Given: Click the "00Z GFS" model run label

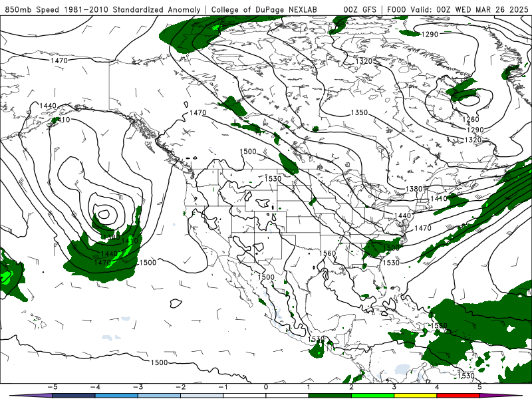Looking at the screenshot, I should point(360,10).
